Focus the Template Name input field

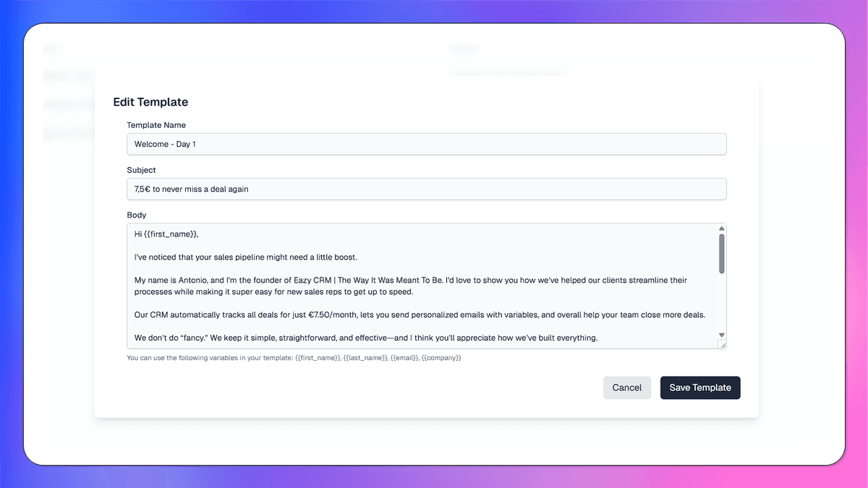click(x=426, y=144)
